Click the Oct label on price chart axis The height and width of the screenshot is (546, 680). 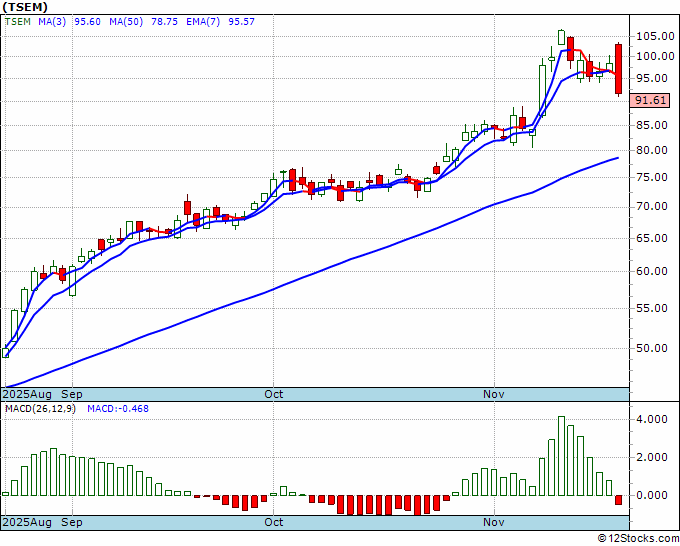pos(274,394)
